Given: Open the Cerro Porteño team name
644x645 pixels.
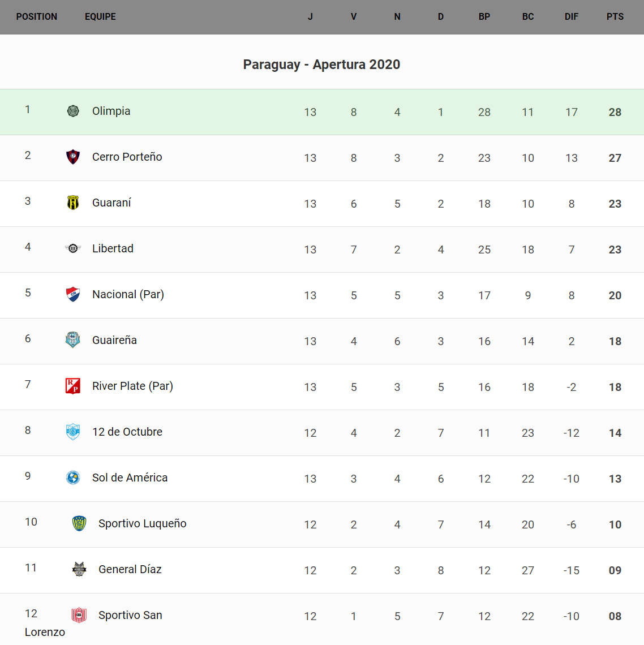Looking at the screenshot, I should click(x=127, y=157).
